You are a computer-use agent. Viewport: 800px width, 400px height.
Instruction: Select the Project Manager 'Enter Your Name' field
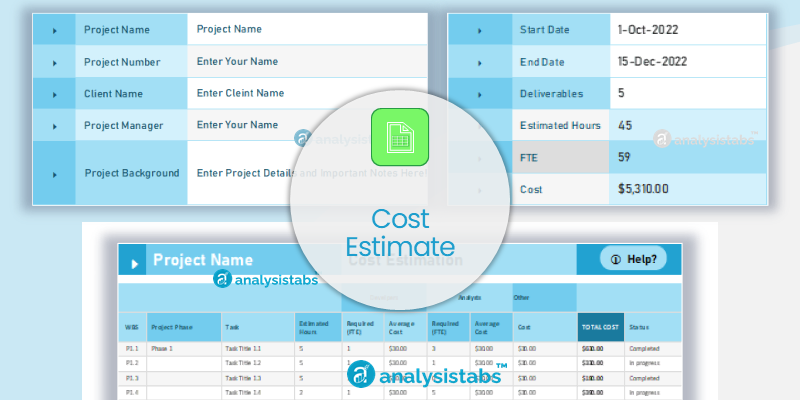point(307,124)
